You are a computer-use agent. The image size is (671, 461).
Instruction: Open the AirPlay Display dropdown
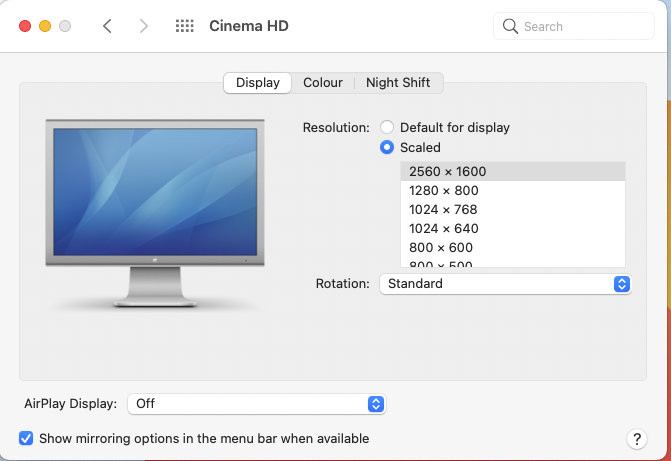pos(257,404)
